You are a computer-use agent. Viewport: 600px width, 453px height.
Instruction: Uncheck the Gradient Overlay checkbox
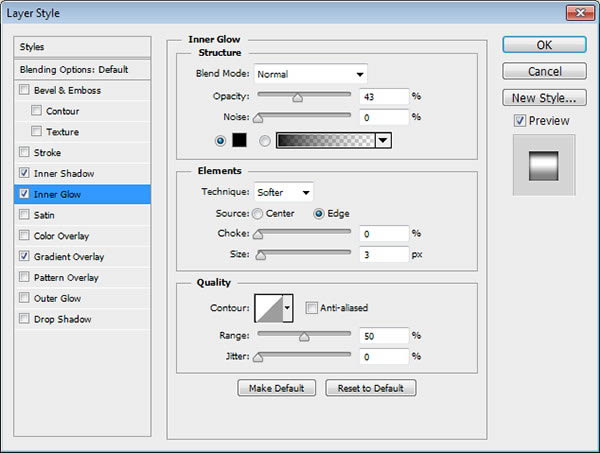[x=24, y=256]
